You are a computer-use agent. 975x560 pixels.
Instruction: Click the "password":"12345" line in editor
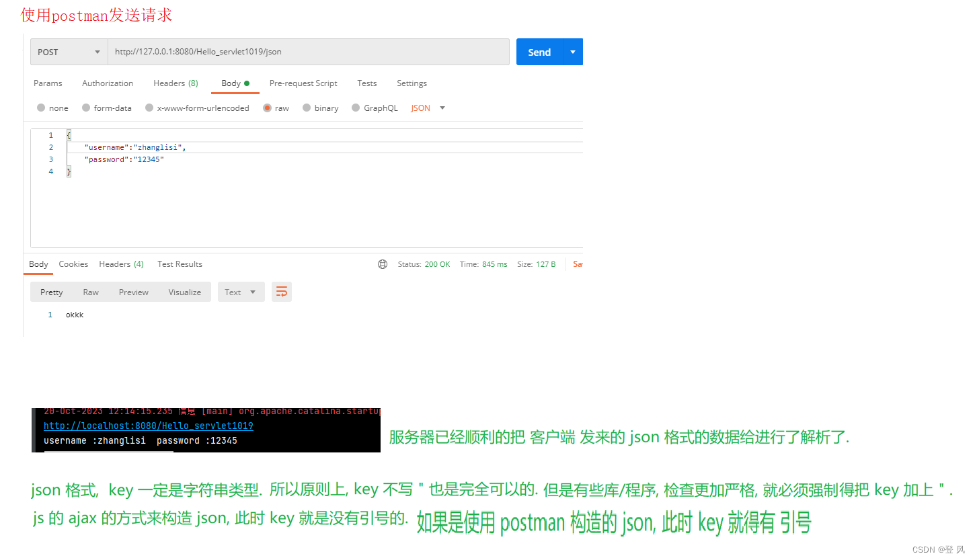coord(124,159)
